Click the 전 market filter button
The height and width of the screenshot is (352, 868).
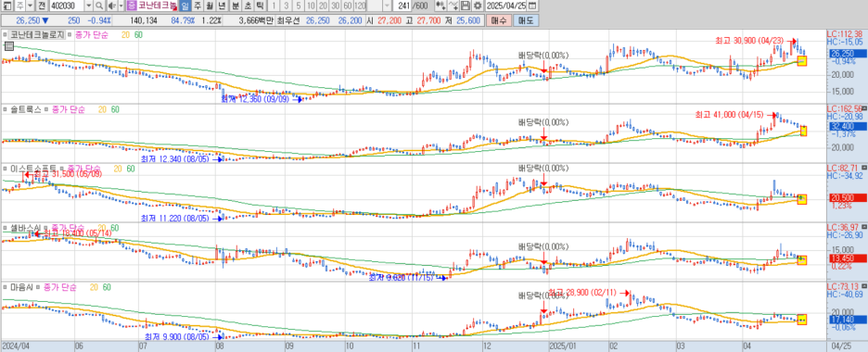click(x=41, y=6)
